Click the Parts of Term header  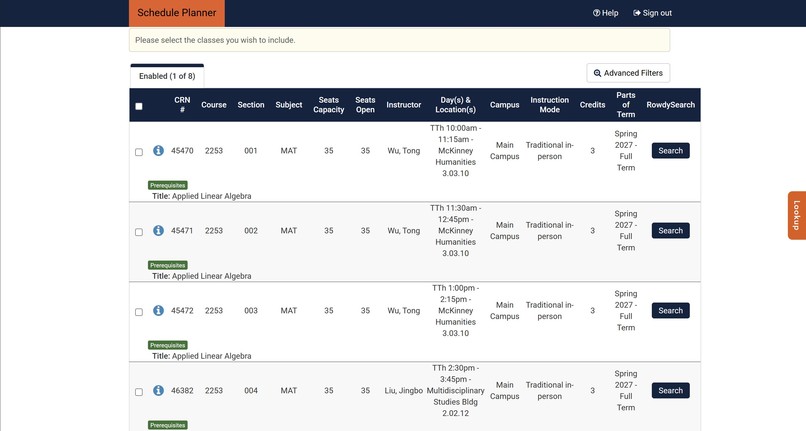point(626,104)
